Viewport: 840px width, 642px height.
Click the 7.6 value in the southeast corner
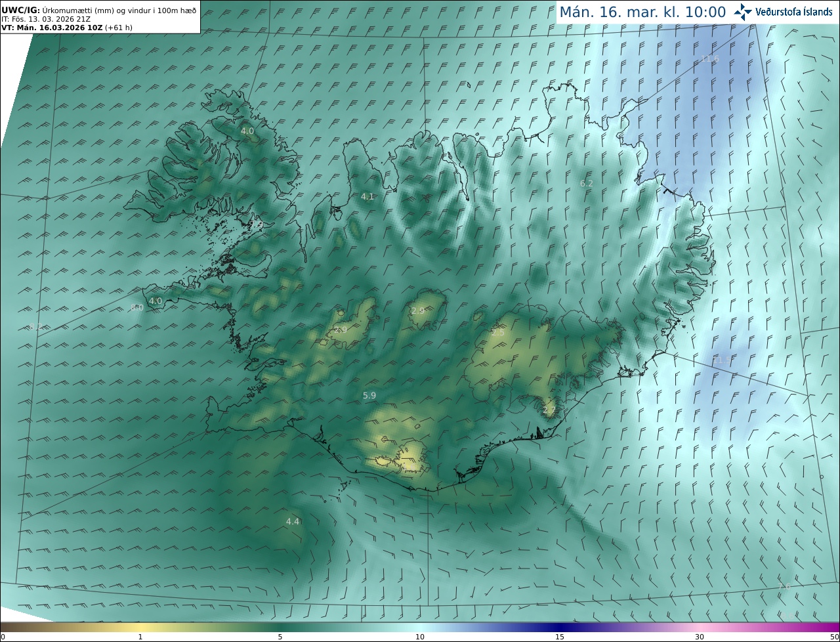pyautogui.click(x=784, y=586)
